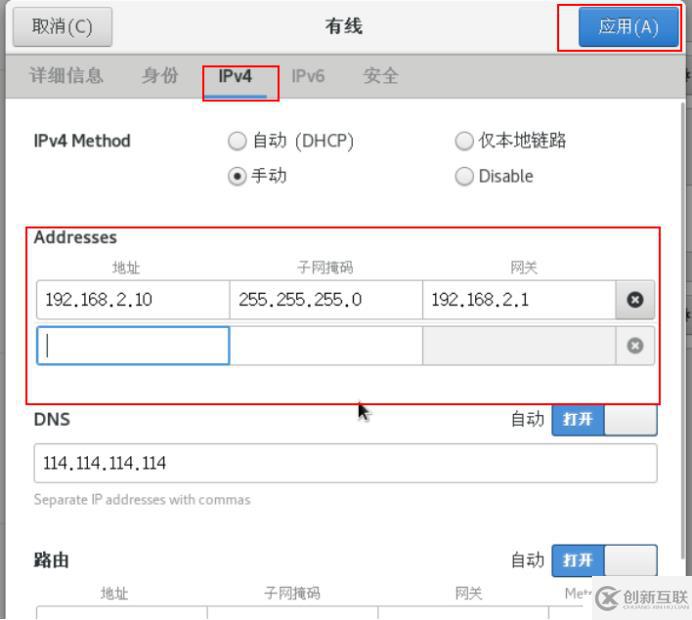Click the 路由 section heading
Image resolution: width=692 pixels, height=620 pixels.
click(x=51, y=560)
